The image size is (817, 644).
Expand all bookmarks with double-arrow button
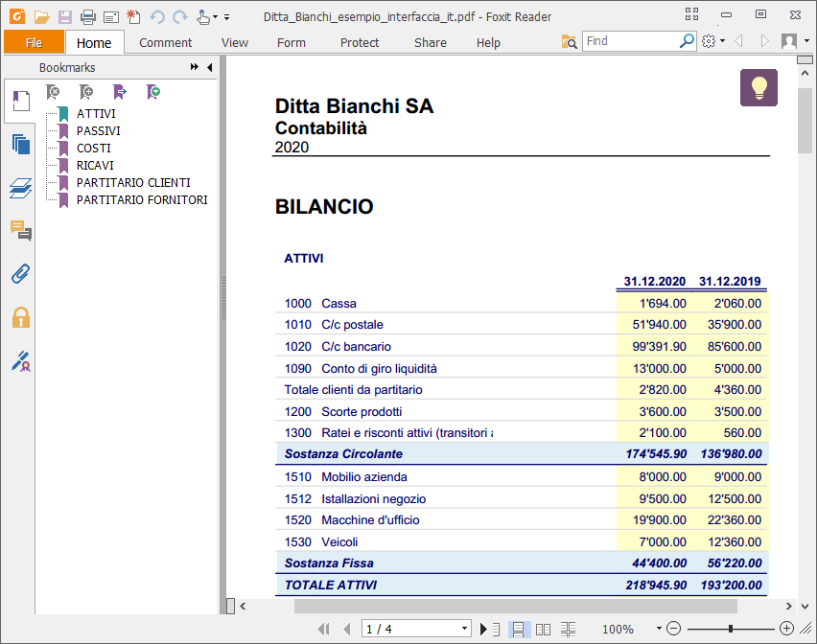pyautogui.click(x=195, y=67)
